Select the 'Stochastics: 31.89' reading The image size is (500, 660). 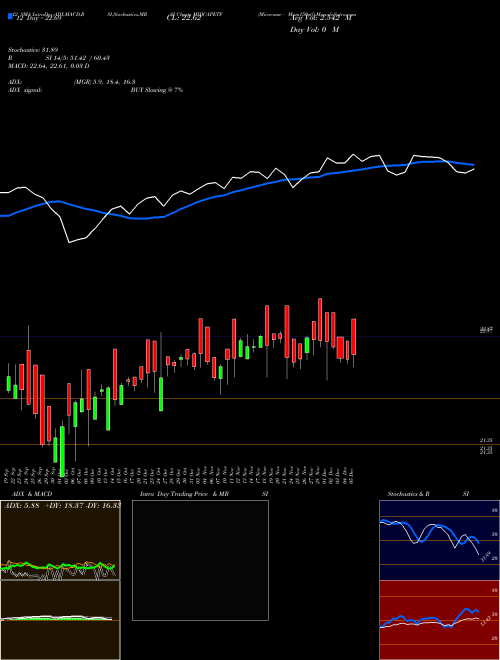pyautogui.click(x=33, y=50)
